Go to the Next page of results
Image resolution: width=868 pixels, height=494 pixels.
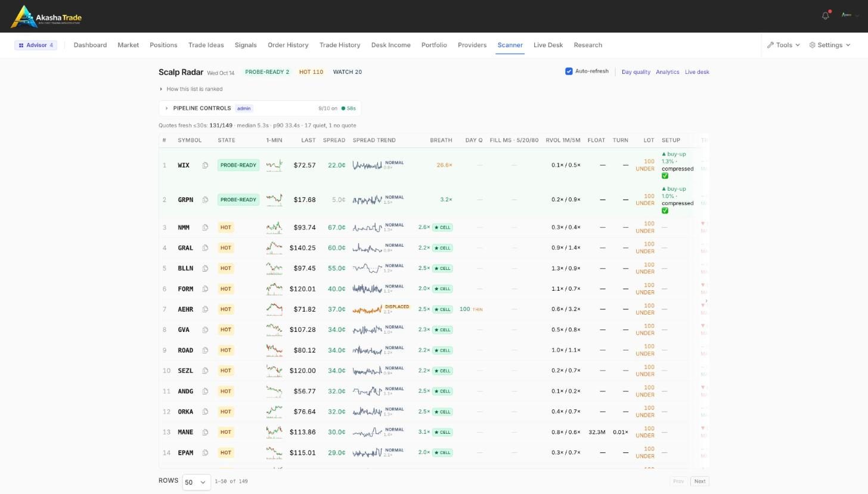pos(700,481)
